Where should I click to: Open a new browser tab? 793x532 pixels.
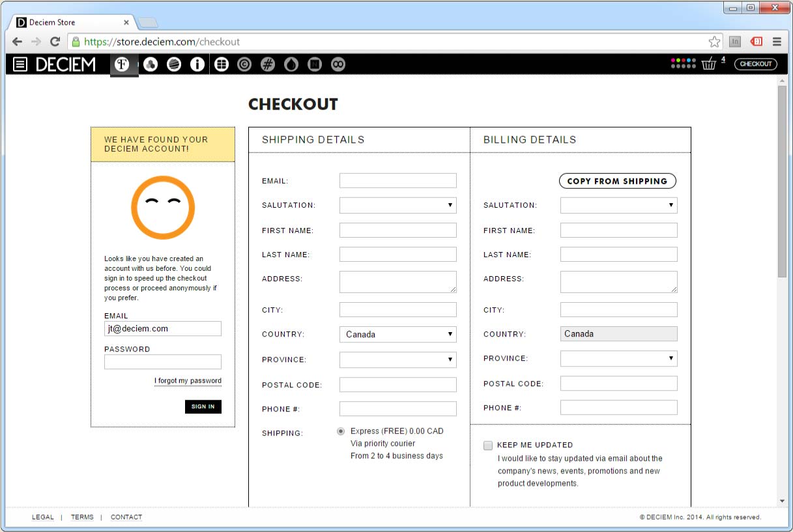(x=148, y=23)
